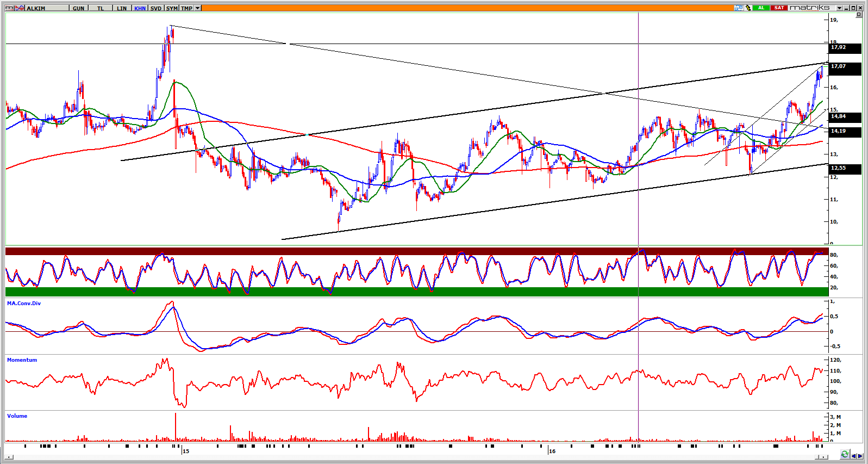Select the MA.Conv.Div indicator label
Viewport: 868px width, 464px height.
coord(24,304)
